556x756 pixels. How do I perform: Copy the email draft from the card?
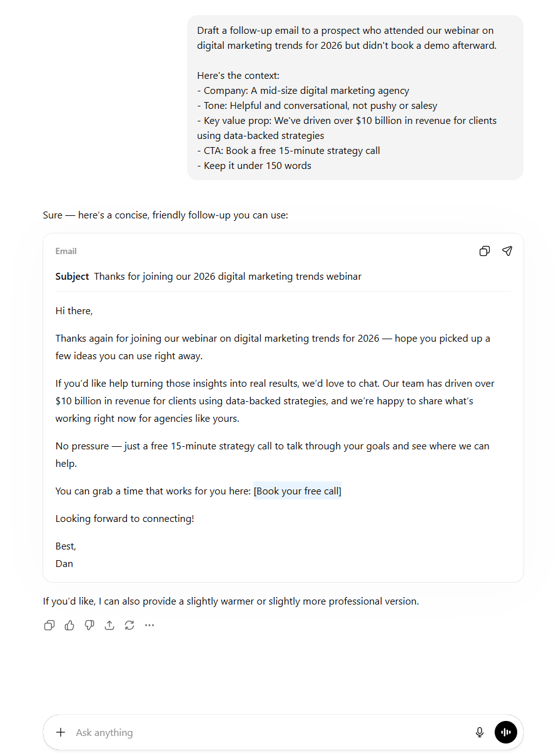click(x=484, y=251)
